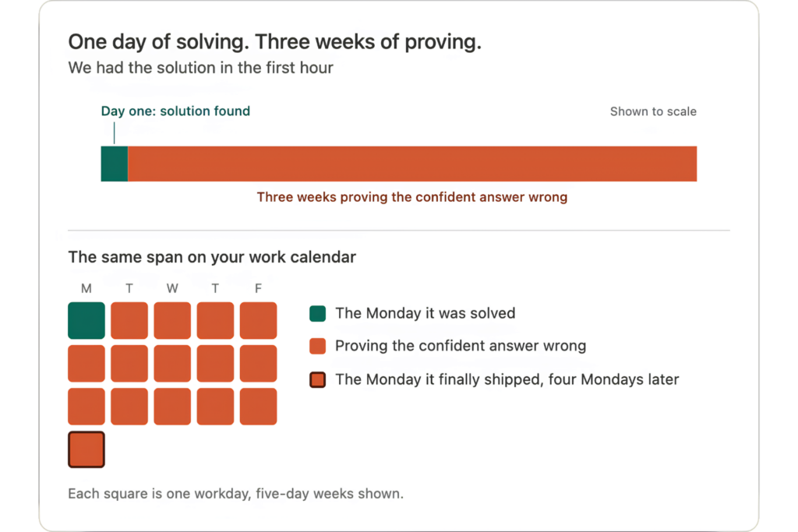Click the orange segment of the timeline bar
798x532 pixels.
[412, 164]
